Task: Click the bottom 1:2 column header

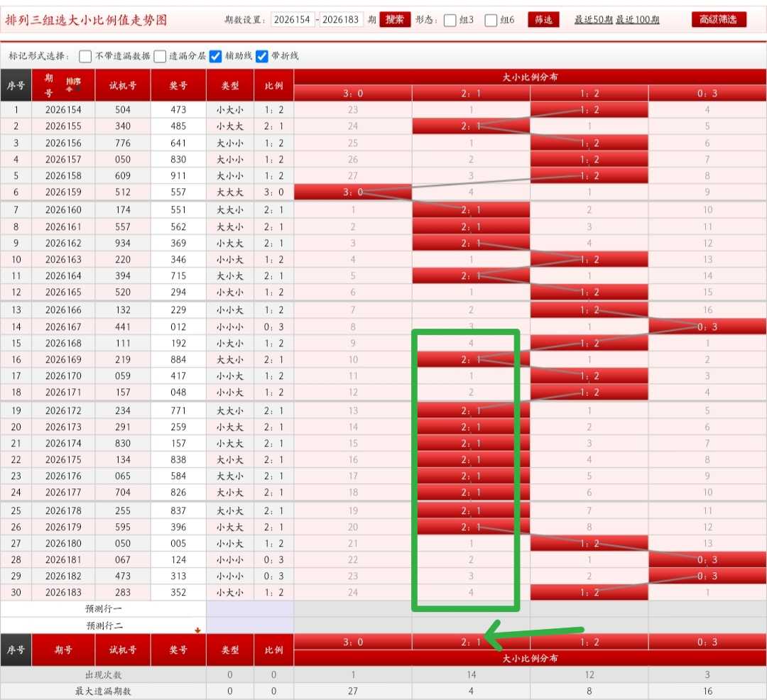Action: coord(589,642)
